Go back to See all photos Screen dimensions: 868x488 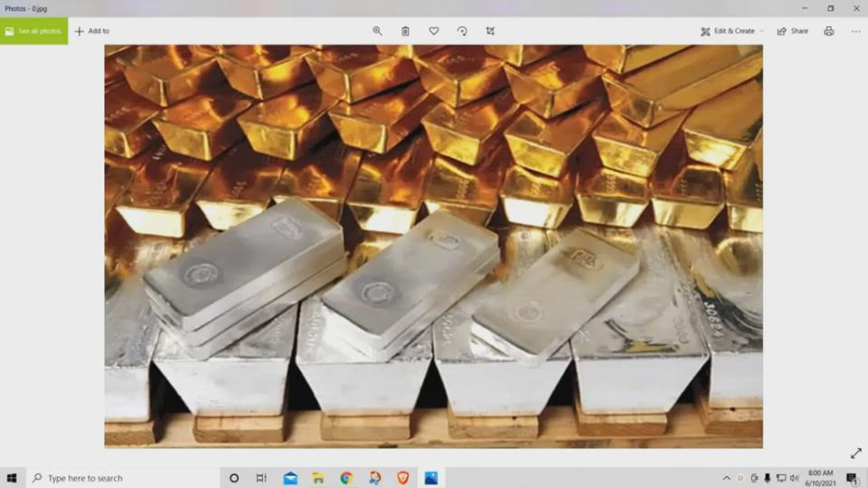(33, 31)
